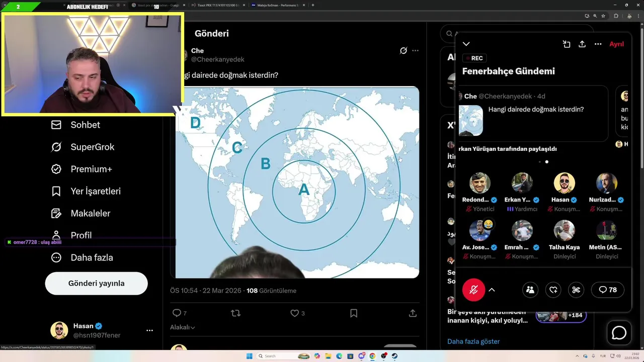Open the Av. Jose... speaker avatar
Screen dimensions: 644x362
click(x=479, y=231)
